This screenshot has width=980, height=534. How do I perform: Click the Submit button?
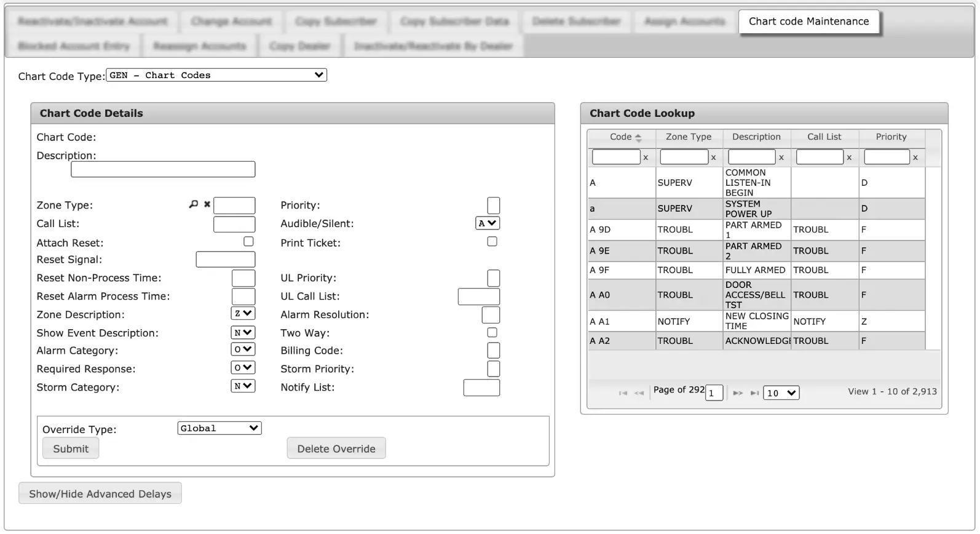[71, 448]
